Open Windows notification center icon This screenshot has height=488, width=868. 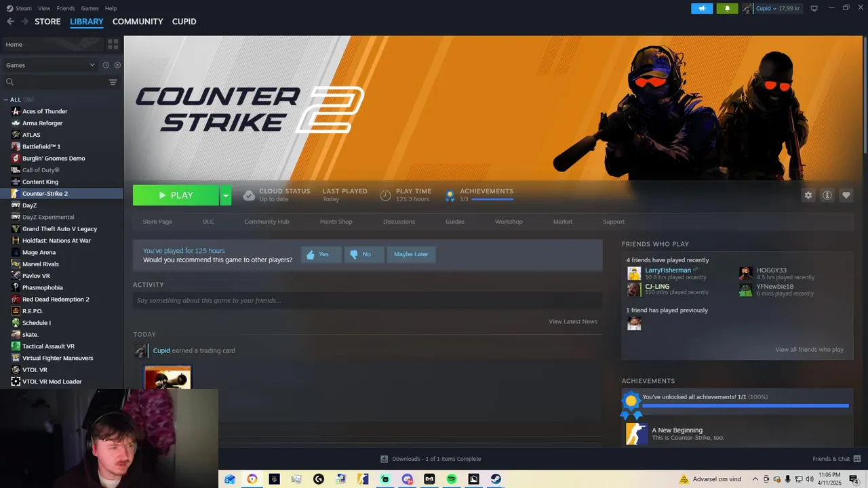(x=853, y=479)
